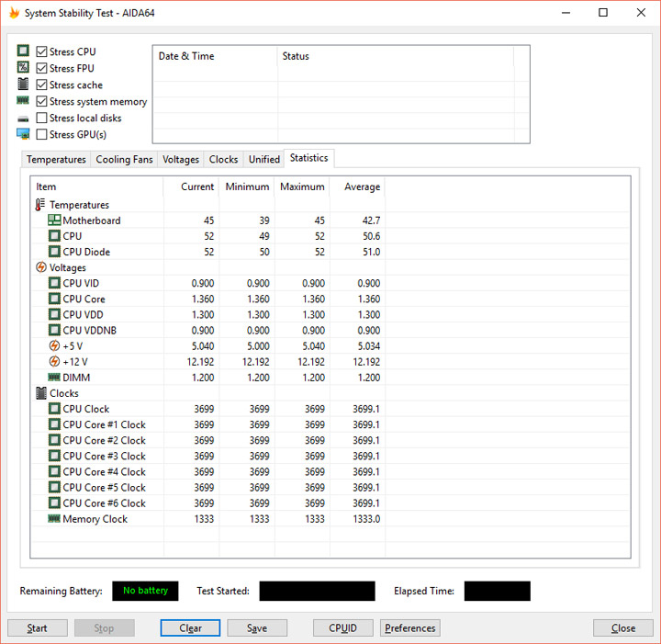Click the Current column header
Viewport: 661px width, 644px height.
click(x=191, y=186)
